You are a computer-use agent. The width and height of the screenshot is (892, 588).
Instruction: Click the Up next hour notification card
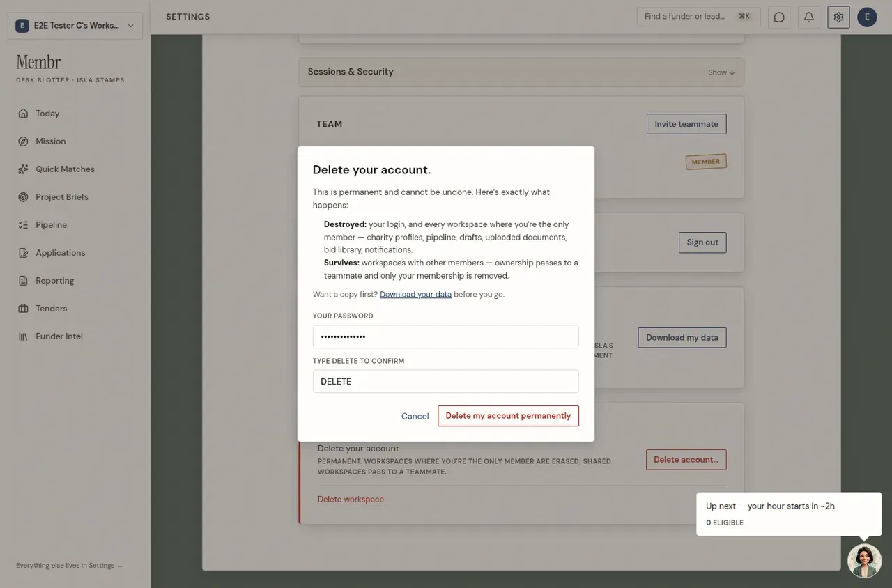(x=789, y=514)
